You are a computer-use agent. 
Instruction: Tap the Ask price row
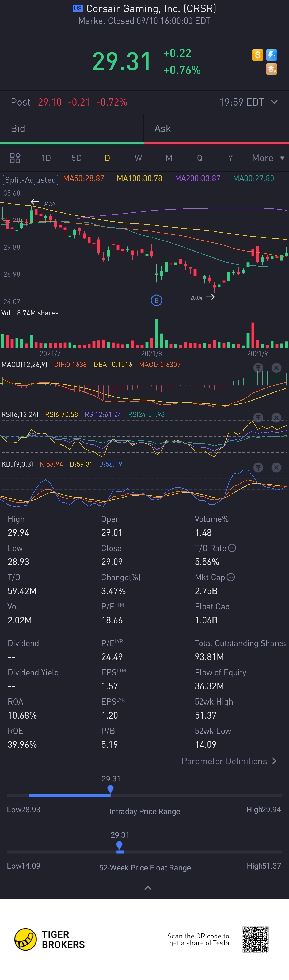pos(216,128)
